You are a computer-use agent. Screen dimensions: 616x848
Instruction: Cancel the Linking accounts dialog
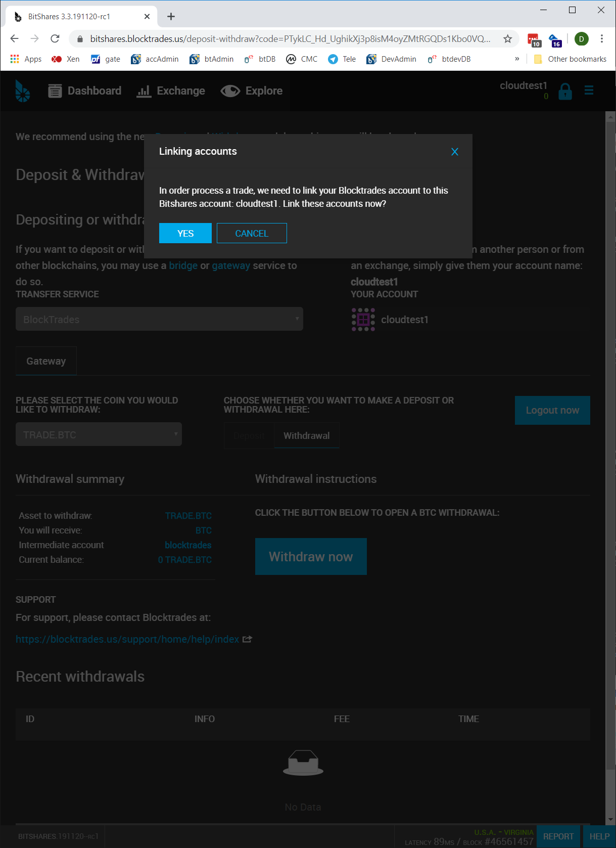point(252,233)
